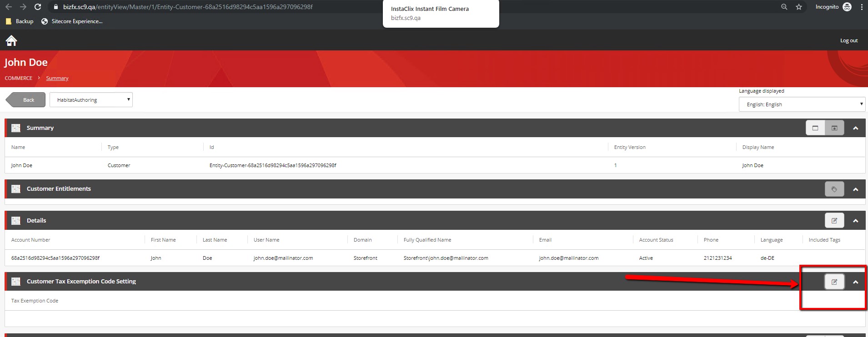
Task: Collapse the Summary section
Action: 856,128
